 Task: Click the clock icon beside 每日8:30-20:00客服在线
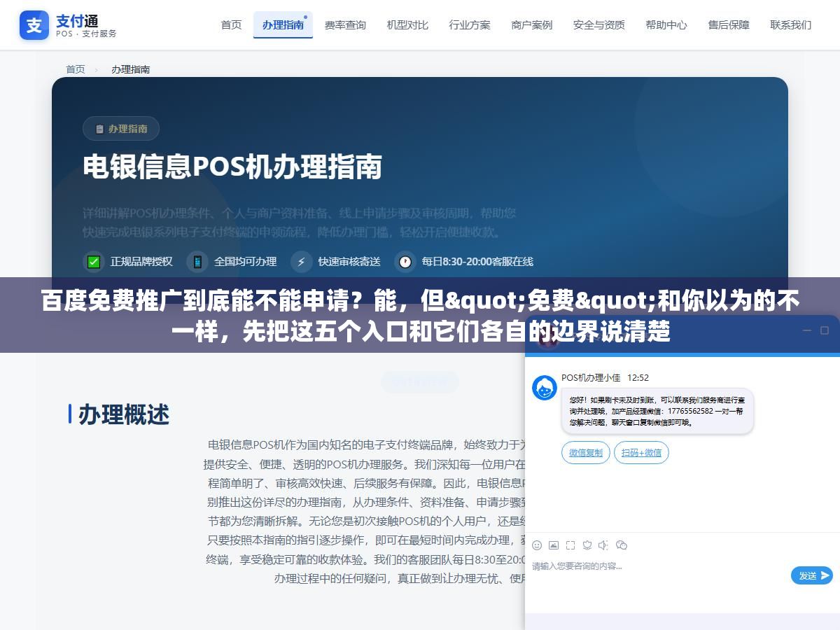405,262
